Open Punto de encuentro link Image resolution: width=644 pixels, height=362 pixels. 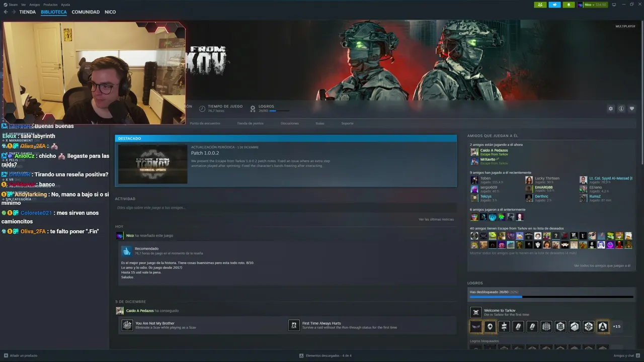point(205,123)
